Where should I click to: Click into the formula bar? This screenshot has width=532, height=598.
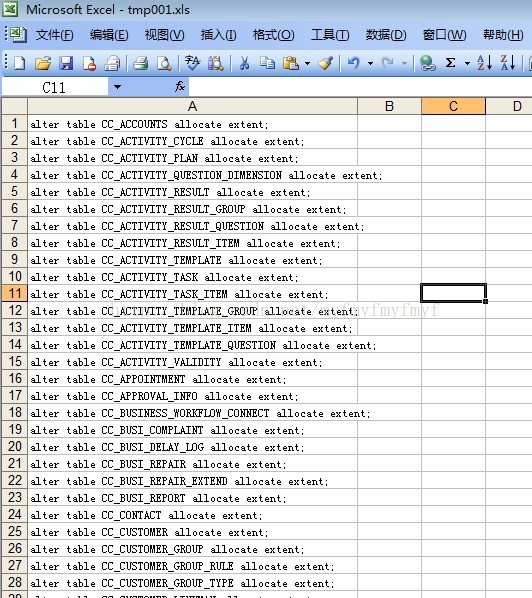pyautogui.click(x=360, y=87)
